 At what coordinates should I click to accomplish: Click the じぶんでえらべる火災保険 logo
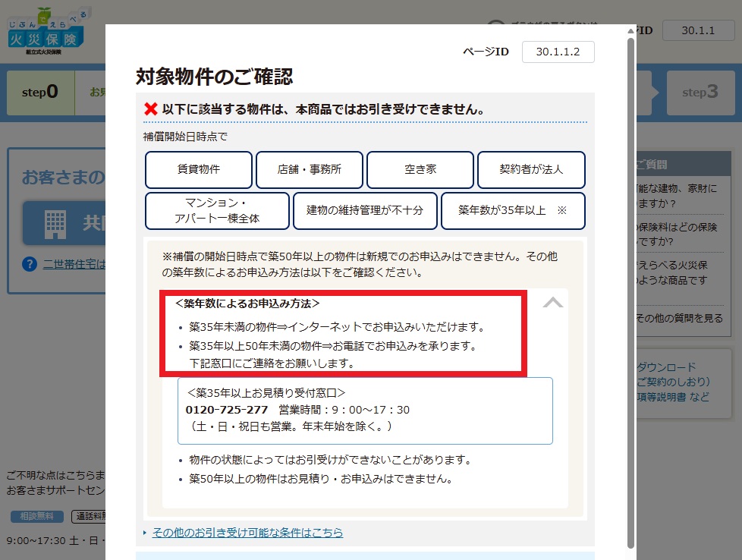[x=47, y=32]
